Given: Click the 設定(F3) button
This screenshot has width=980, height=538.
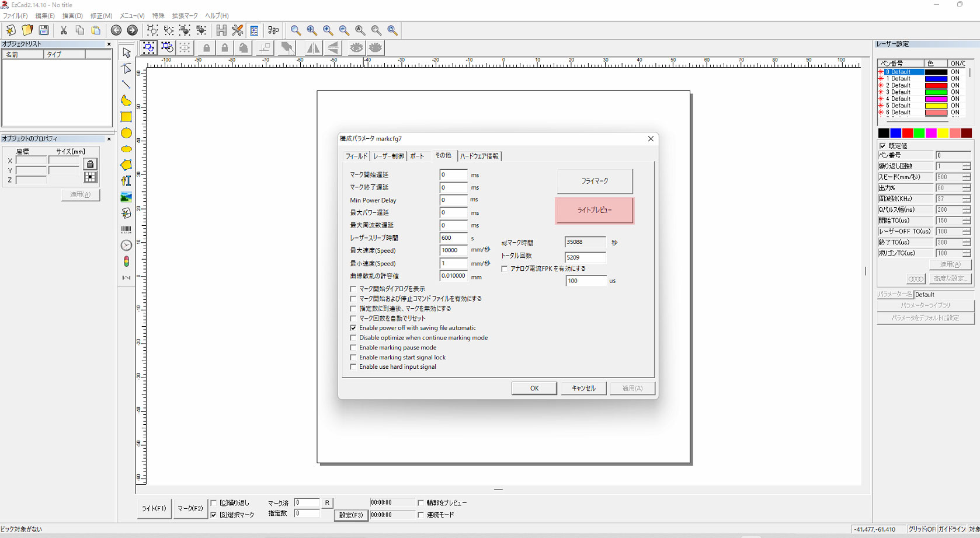Looking at the screenshot, I should [351, 515].
